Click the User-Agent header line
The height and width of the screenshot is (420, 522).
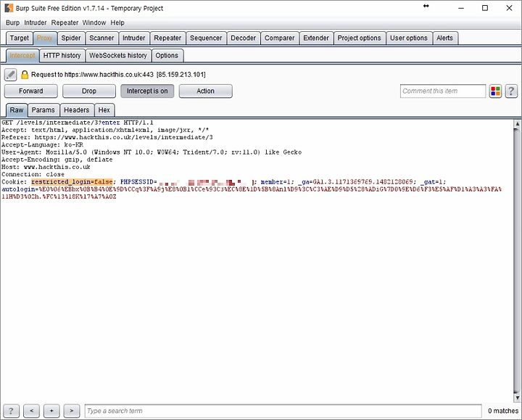(152, 152)
